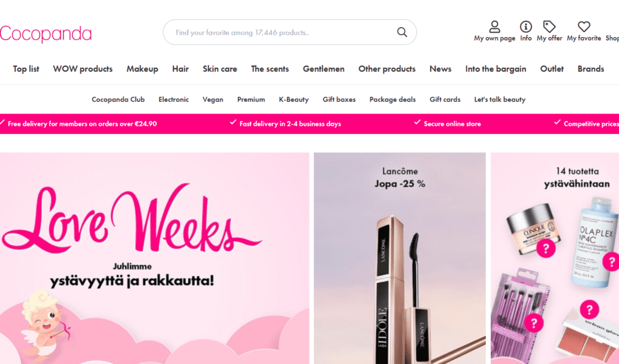The height and width of the screenshot is (364, 619).
Task: Go to the Outlet section
Action: click(552, 69)
